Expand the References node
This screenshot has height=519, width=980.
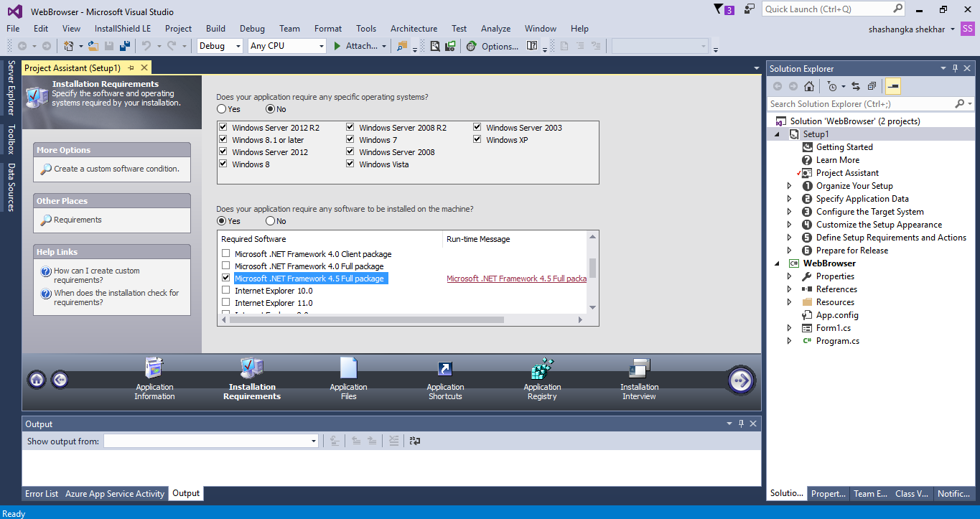click(x=790, y=289)
